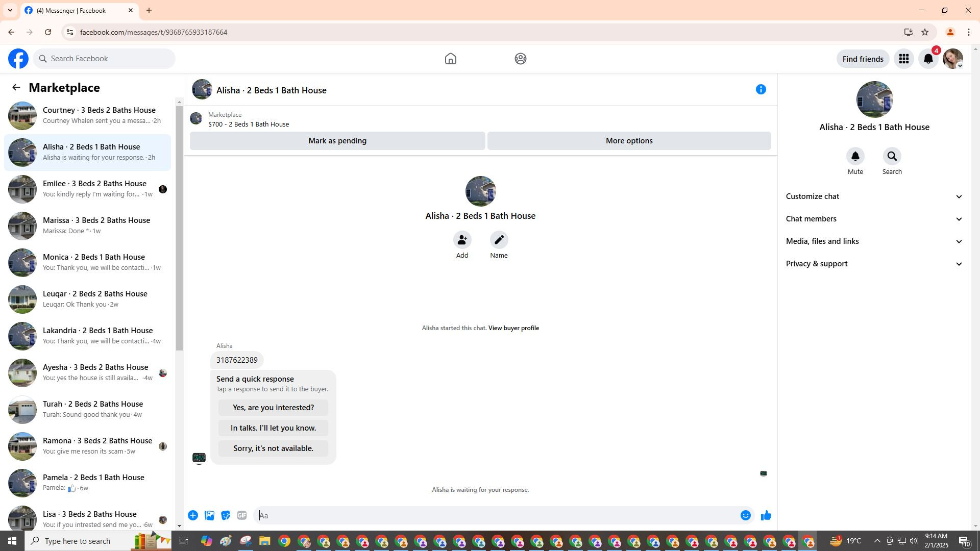The height and width of the screenshot is (551, 980).
Task: Click the conversation information icon
Action: pyautogui.click(x=761, y=90)
